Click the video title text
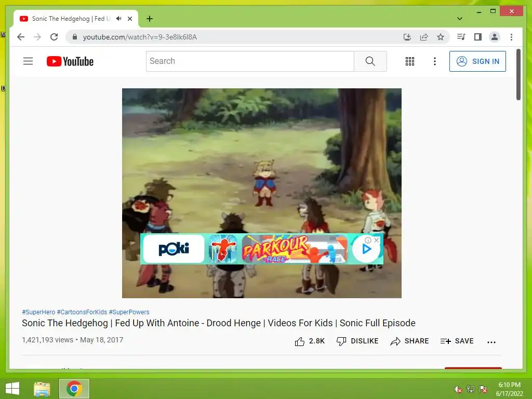The width and height of the screenshot is (532, 399). click(x=219, y=323)
